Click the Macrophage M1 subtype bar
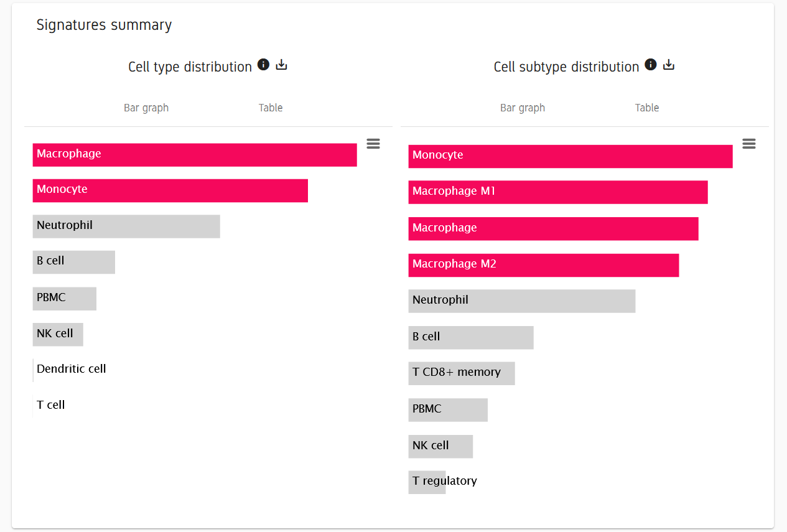 coord(558,192)
